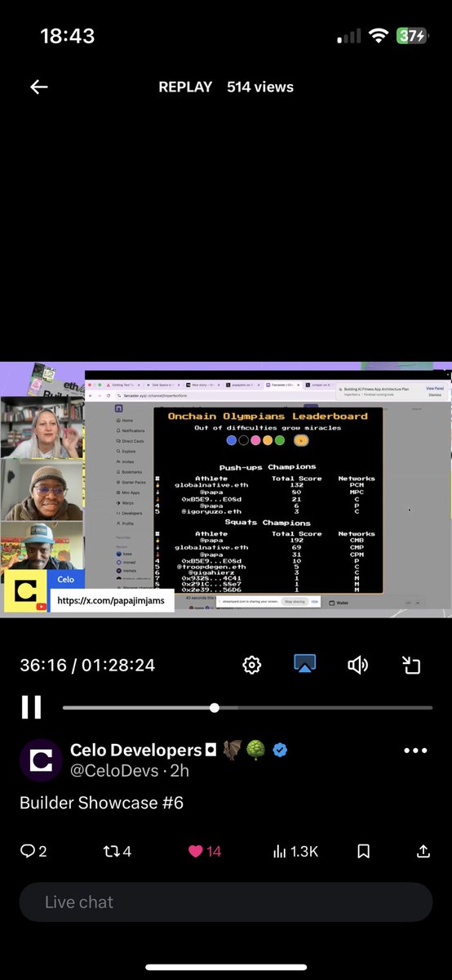
Task: Tap the REPLAY label
Action: point(185,87)
